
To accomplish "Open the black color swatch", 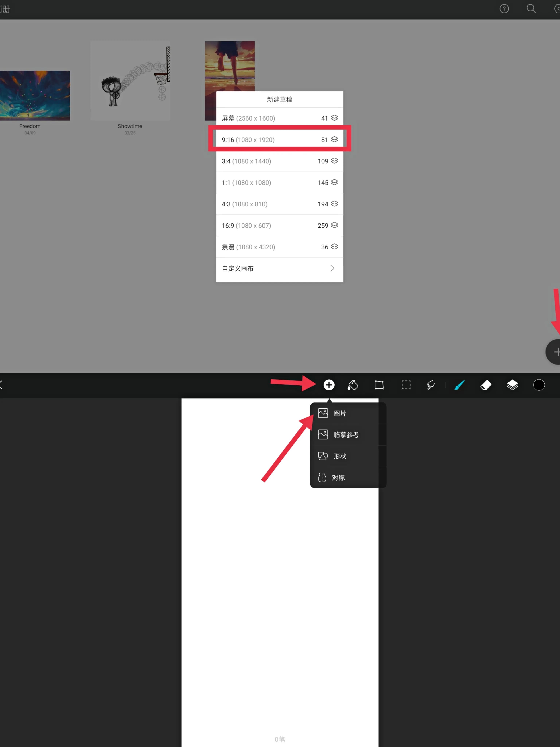I will (x=539, y=385).
